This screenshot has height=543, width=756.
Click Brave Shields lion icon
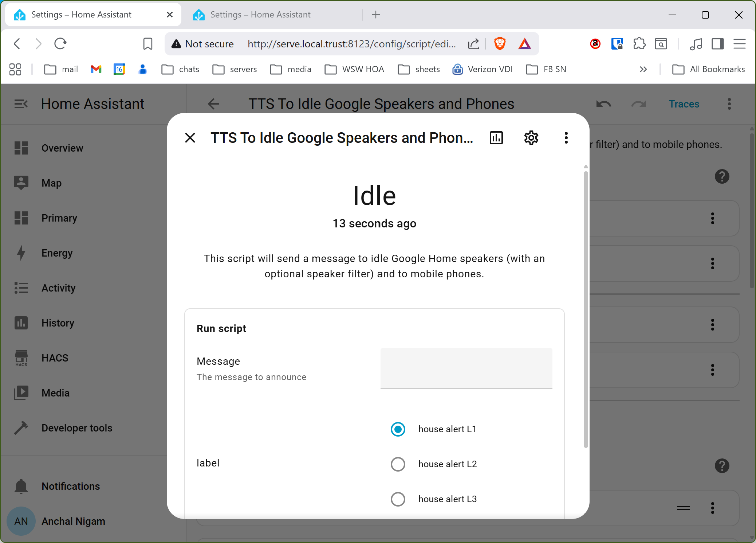tap(500, 44)
